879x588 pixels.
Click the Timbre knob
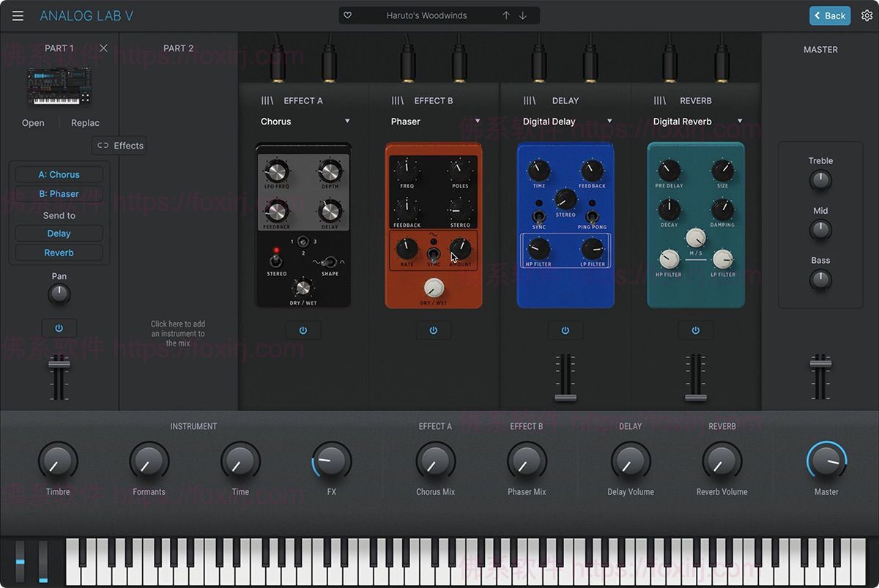coord(58,461)
